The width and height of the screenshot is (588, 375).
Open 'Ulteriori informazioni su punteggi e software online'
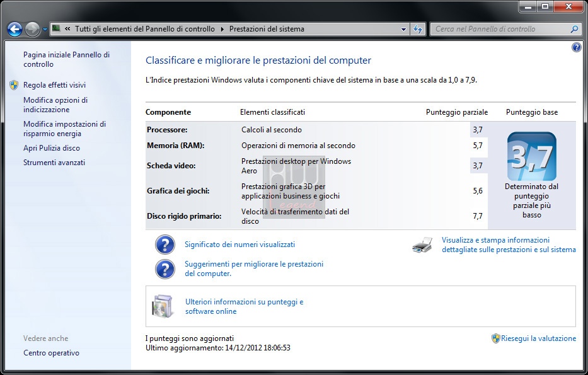pos(244,306)
